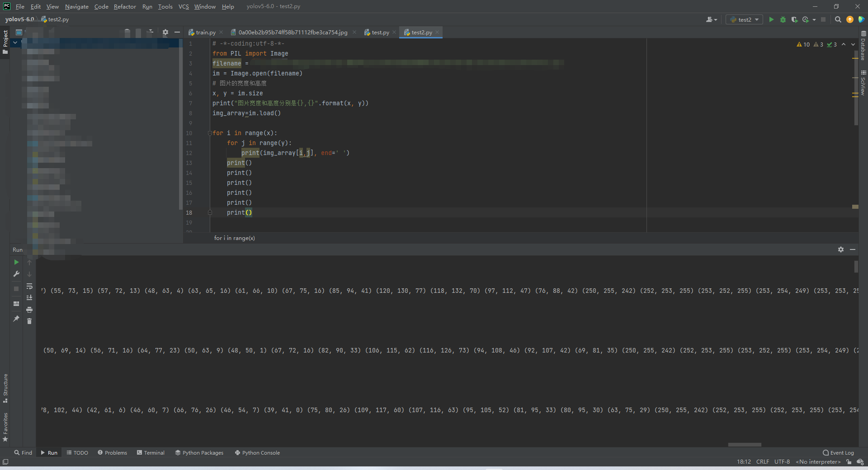Open the Python Packages tool window

point(199,452)
